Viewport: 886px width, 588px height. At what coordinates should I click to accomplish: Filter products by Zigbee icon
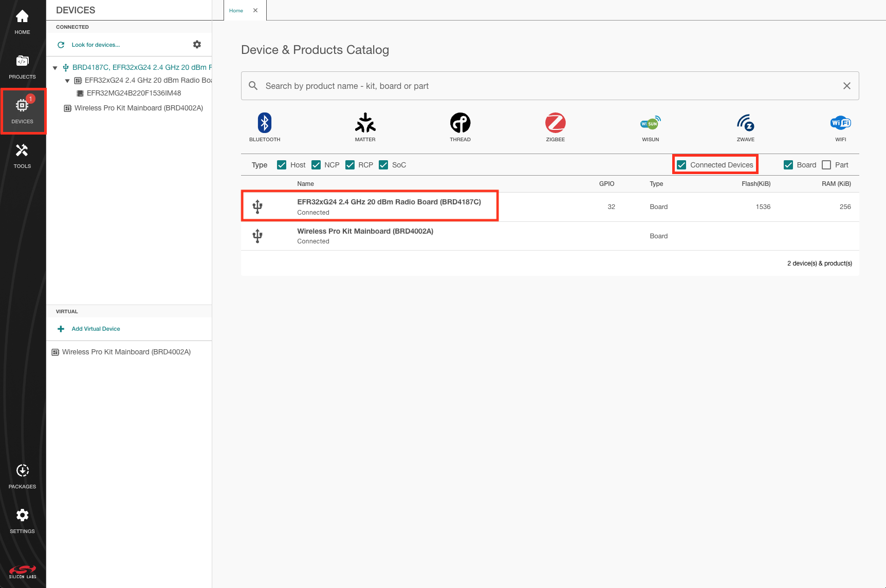tap(555, 124)
